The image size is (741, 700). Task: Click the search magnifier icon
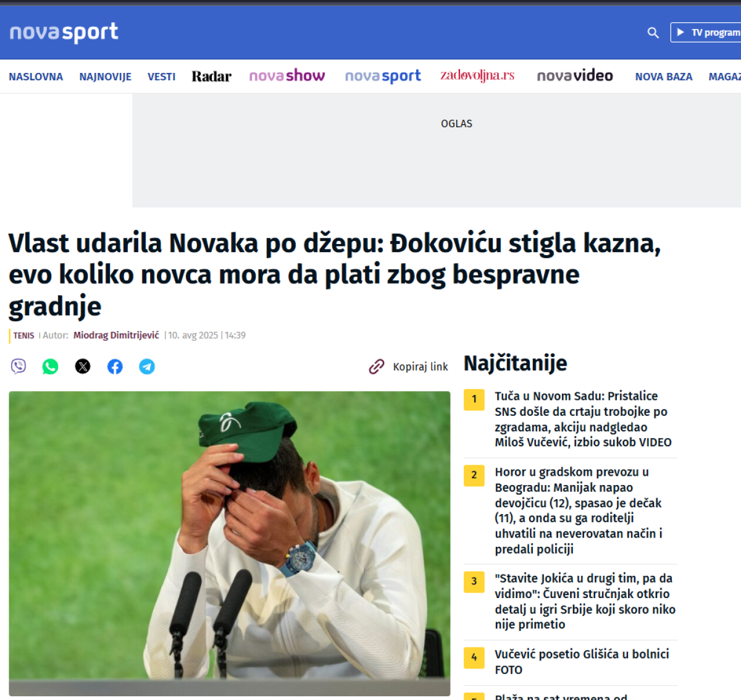[653, 33]
